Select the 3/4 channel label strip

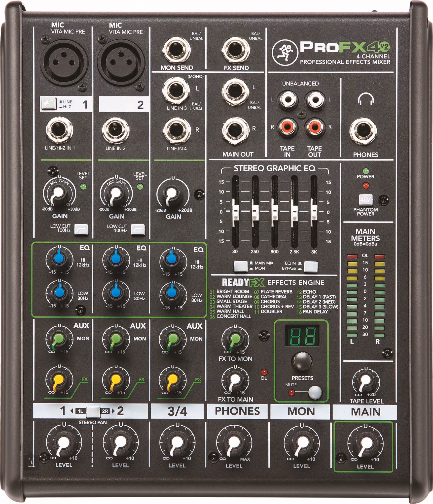[177, 411]
